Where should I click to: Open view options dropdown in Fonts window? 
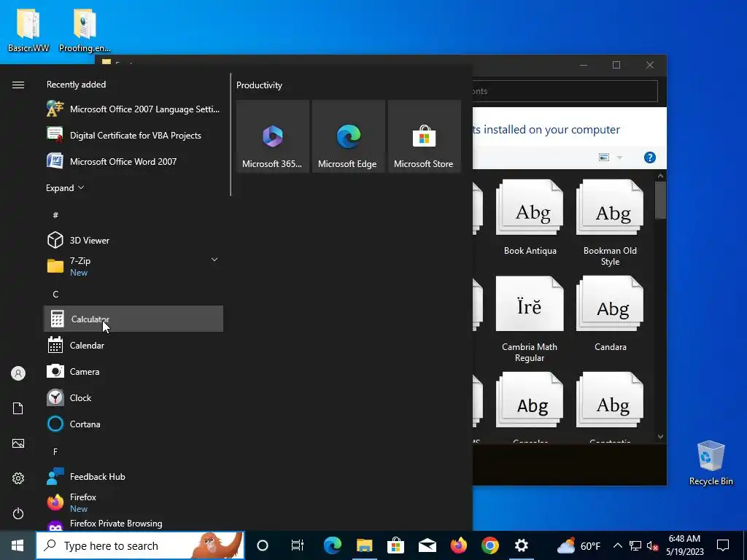click(620, 157)
